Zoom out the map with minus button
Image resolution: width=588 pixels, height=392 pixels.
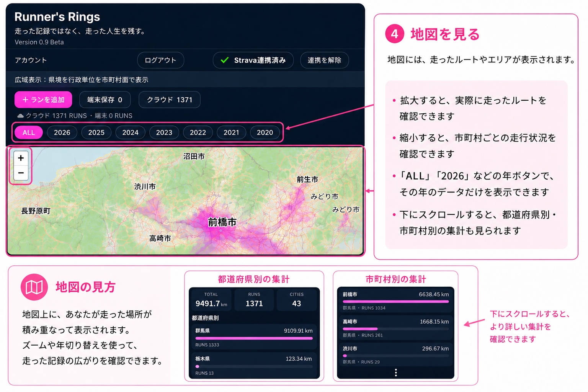21,173
